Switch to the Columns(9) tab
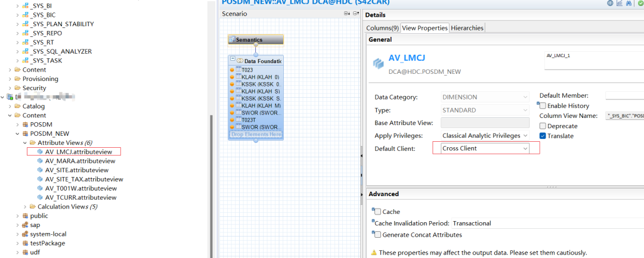 (x=382, y=28)
